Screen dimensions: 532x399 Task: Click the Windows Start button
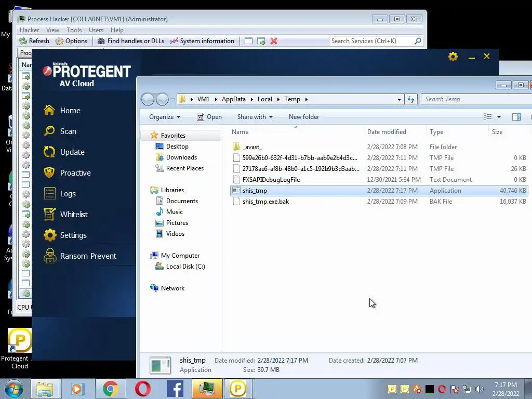click(14, 389)
